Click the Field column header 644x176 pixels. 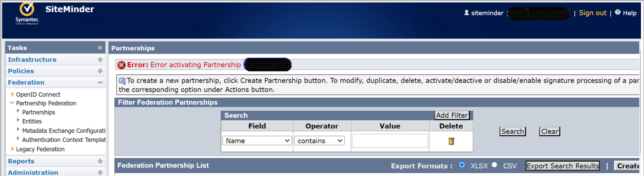[x=257, y=126]
